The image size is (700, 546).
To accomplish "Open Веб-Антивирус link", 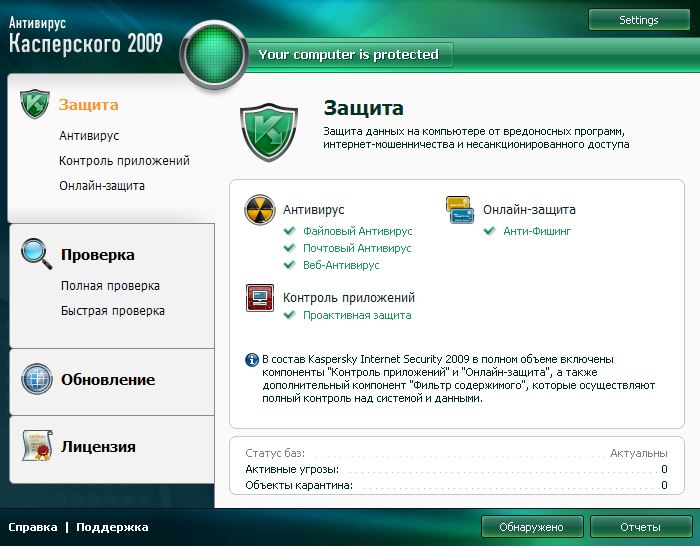I will point(341,265).
